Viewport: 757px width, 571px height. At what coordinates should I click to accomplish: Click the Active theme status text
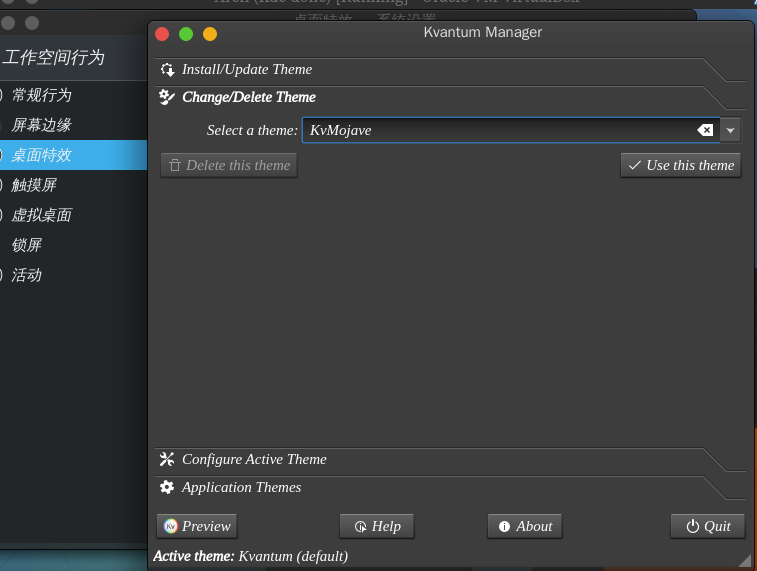click(x=251, y=556)
